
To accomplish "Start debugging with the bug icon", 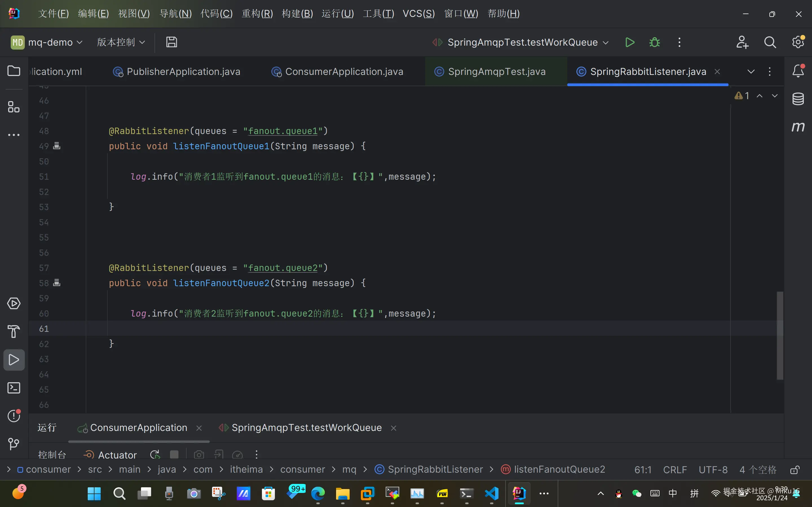I will pos(654,42).
